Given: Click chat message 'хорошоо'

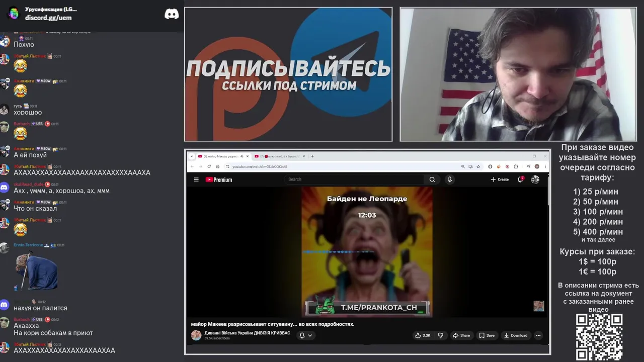Looking at the screenshot, I should click(28, 113).
